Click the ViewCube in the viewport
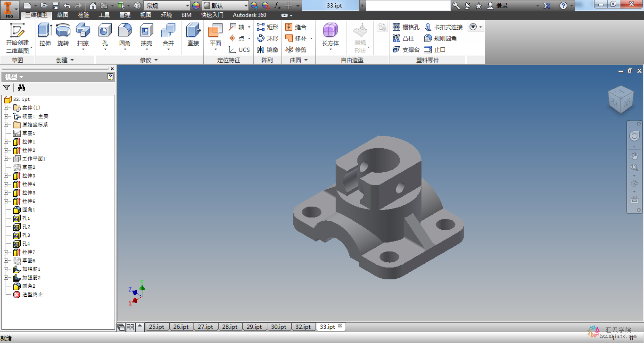 620,100
